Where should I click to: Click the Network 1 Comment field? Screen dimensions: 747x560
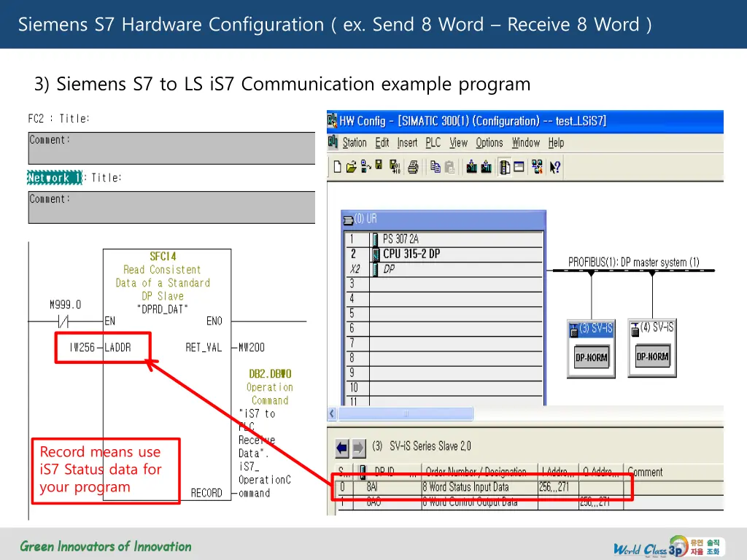(171, 208)
